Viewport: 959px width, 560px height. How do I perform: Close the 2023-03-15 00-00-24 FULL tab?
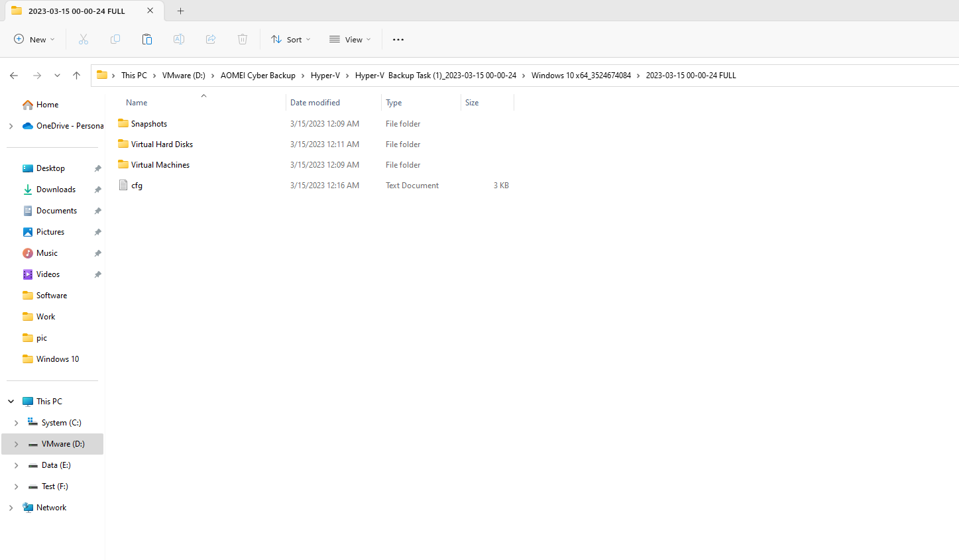point(150,11)
